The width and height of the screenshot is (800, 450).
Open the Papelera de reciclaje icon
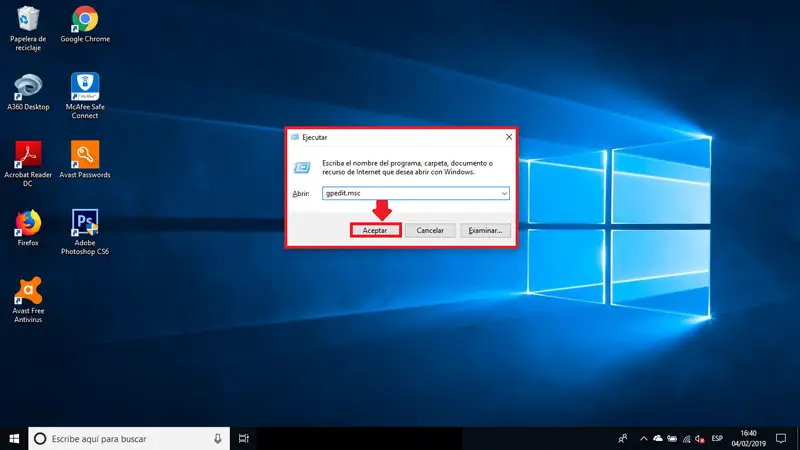coord(28,29)
